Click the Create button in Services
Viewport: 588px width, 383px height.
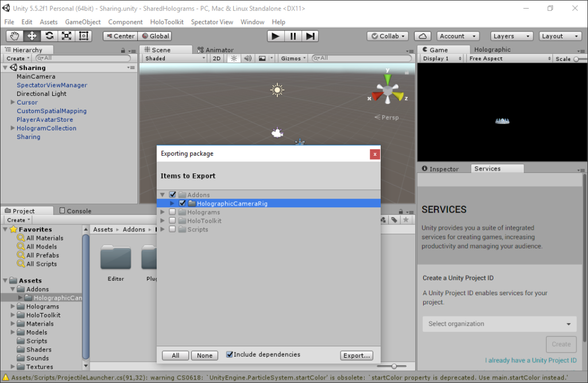click(561, 344)
